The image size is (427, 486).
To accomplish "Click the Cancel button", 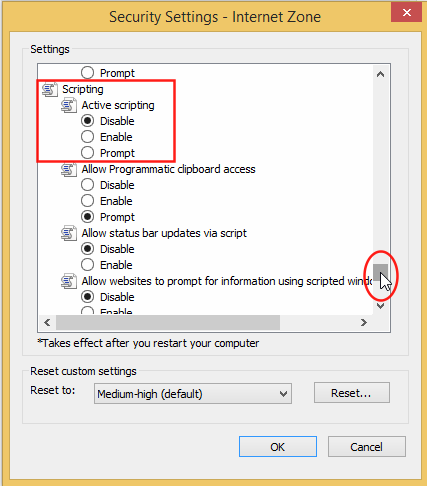I will (367, 447).
